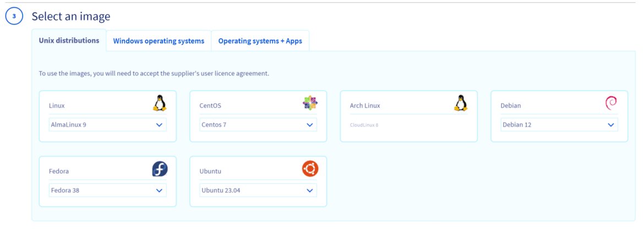
Task: Click the Arch Linux penguin icon
Action: coord(461,103)
